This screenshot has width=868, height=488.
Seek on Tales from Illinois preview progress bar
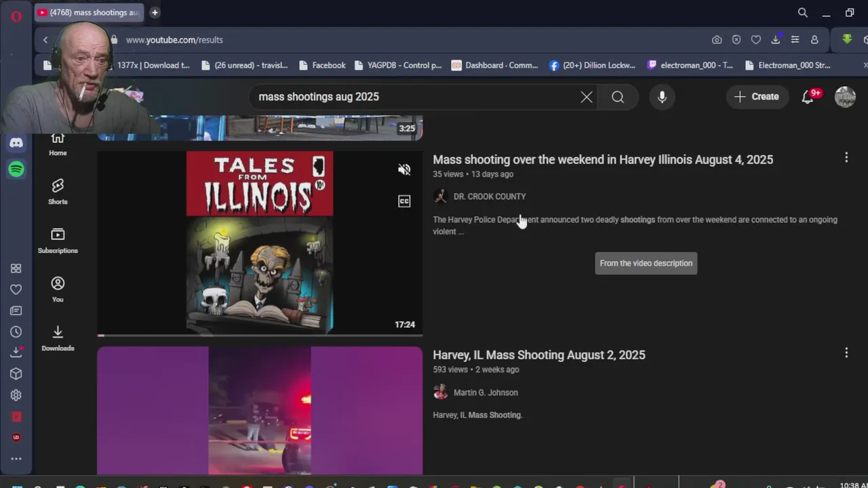tap(260, 335)
